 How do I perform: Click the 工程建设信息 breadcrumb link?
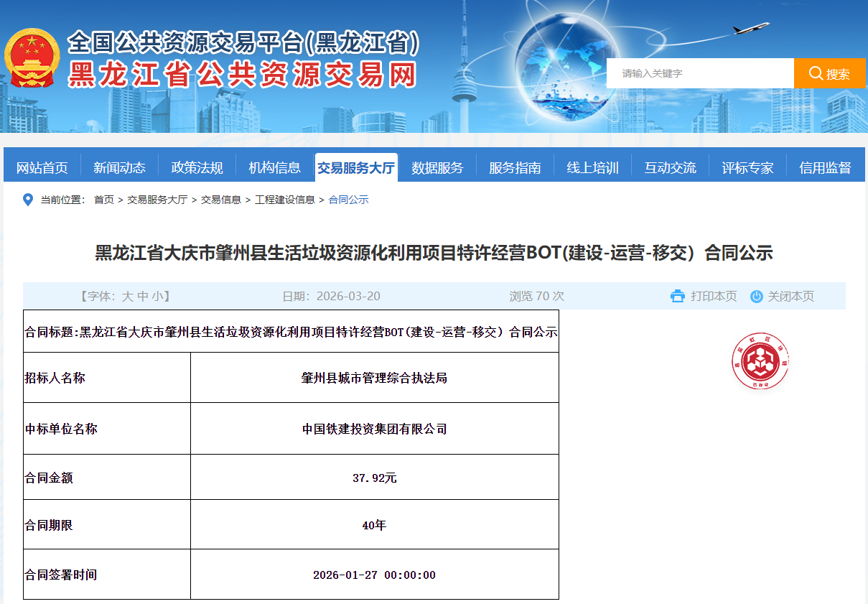tap(284, 200)
